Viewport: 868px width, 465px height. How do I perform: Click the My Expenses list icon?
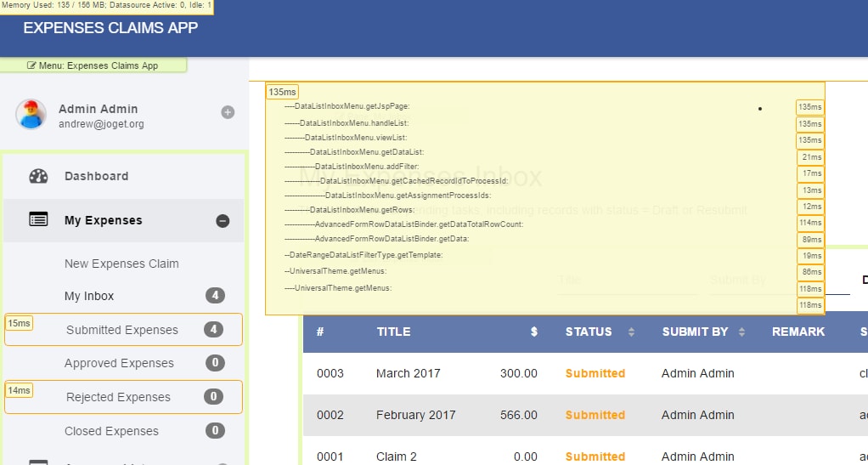(38, 219)
